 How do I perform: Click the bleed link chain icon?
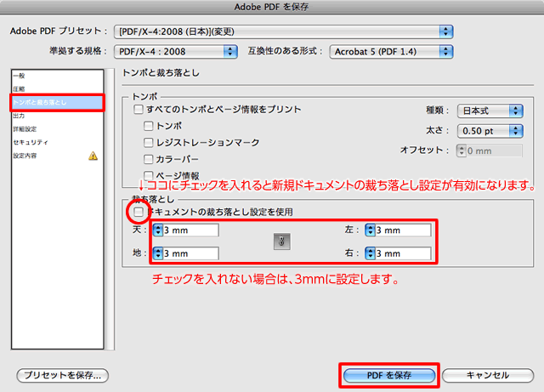(281, 241)
